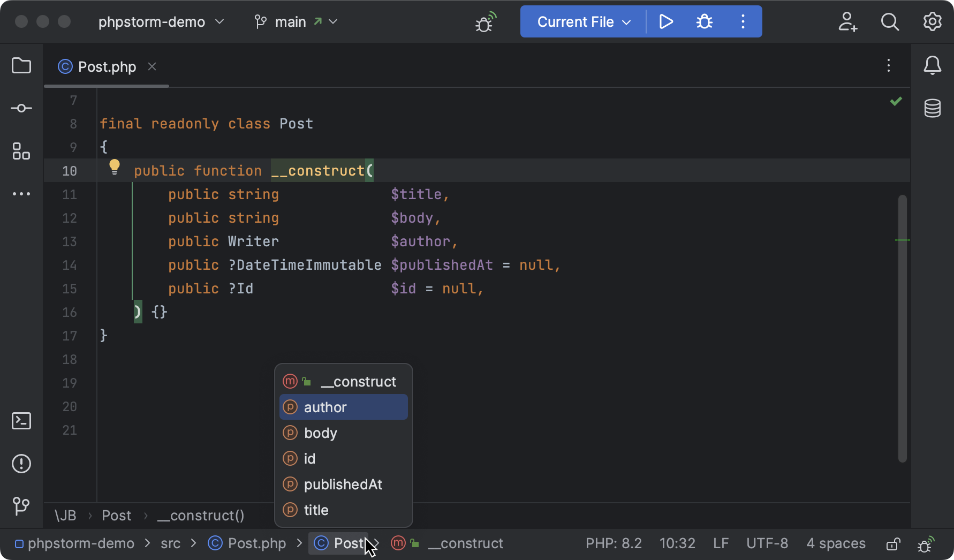
Task: Open Search Everywhere
Action: 890,21
